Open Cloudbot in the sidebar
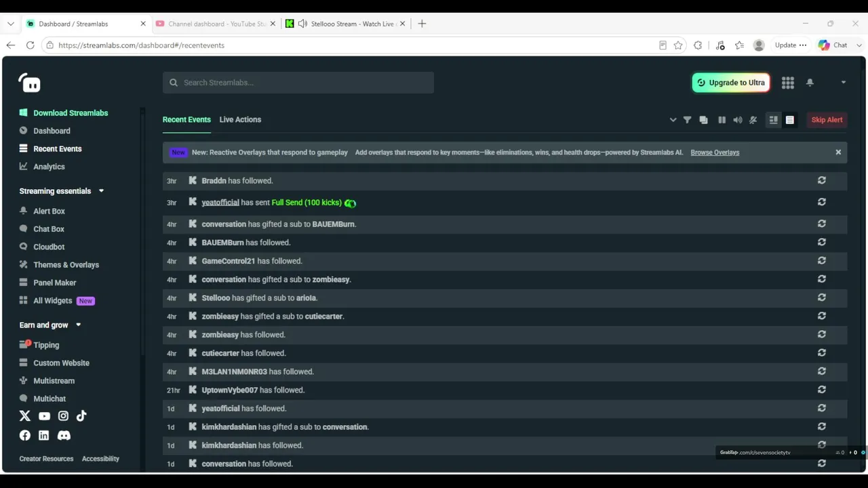 49,247
